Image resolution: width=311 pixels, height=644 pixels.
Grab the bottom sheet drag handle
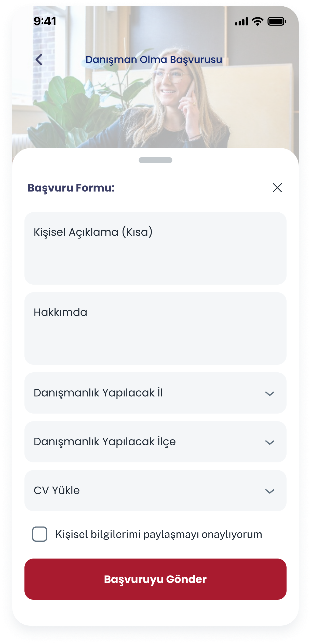coord(155,160)
